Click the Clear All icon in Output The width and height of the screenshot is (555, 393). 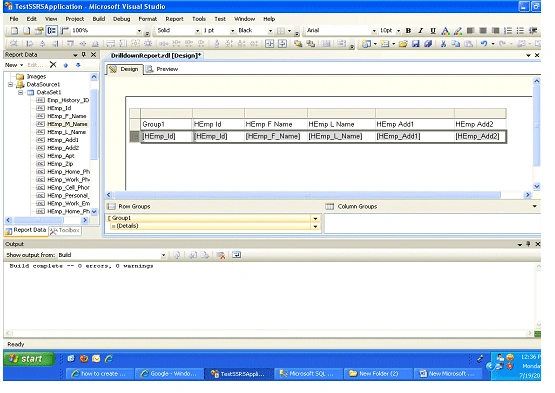221,255
